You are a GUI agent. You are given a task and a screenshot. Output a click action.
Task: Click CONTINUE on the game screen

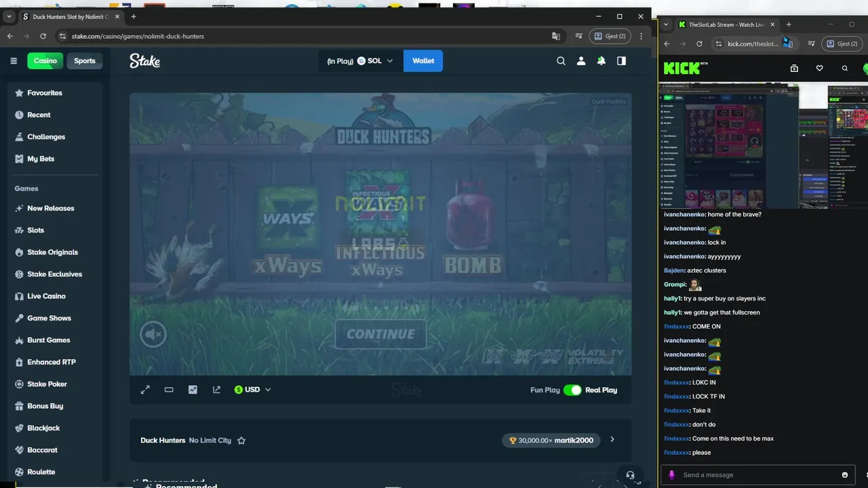[x=380, y=334]
